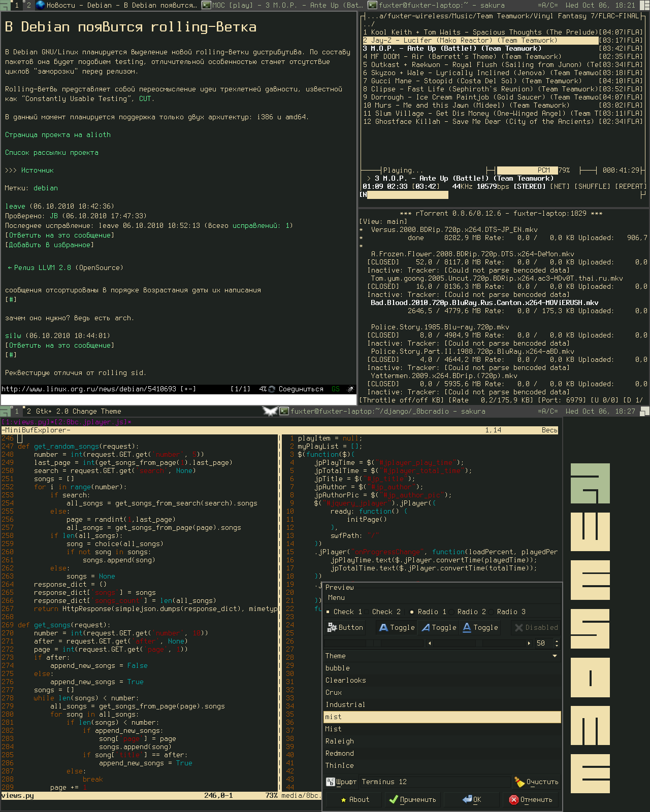Decrease the spin value below 50
The image size is (650, 812).
(557, 646)
